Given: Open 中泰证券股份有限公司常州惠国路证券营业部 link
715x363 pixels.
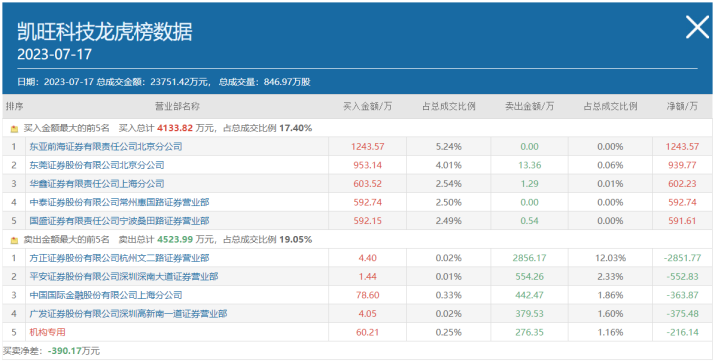Looking at the screenshot, I should [119, 202].
